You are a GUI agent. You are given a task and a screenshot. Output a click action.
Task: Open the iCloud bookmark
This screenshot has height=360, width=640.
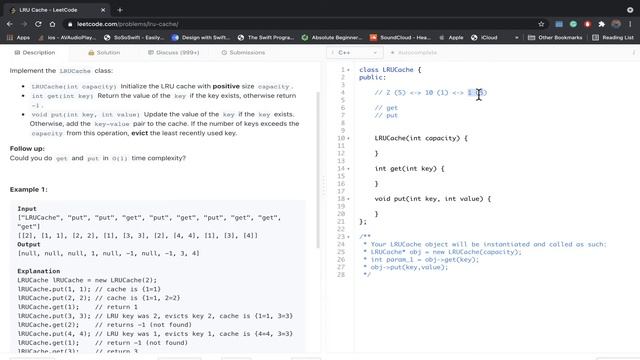click(x=484, y=38)
